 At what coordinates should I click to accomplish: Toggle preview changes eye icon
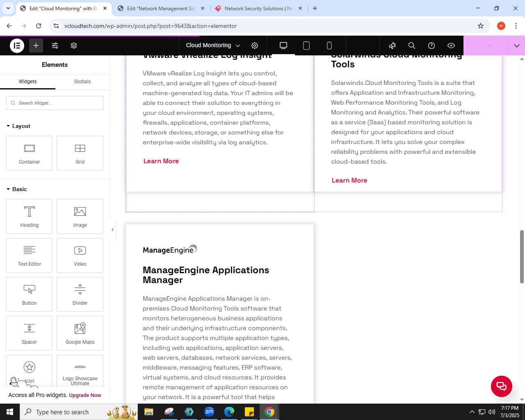[x=451, y=46]
